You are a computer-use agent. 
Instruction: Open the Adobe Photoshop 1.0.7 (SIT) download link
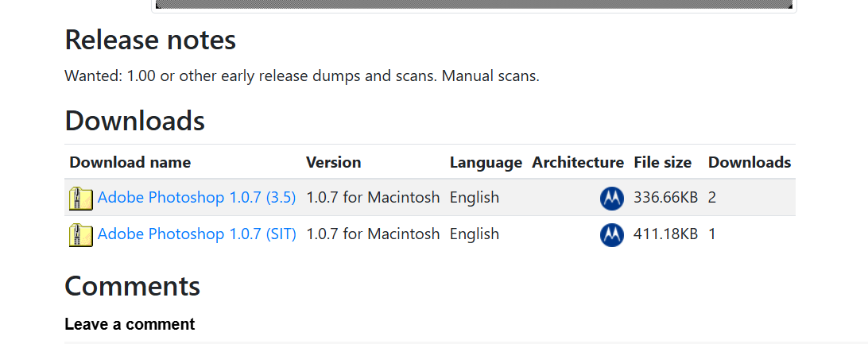coord(196,234)
